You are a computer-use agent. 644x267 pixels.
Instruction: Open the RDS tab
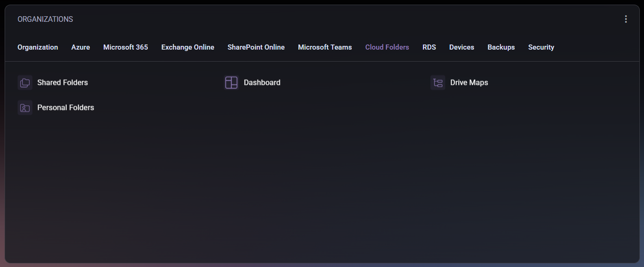pyautogui.click(x=429, y=47)
